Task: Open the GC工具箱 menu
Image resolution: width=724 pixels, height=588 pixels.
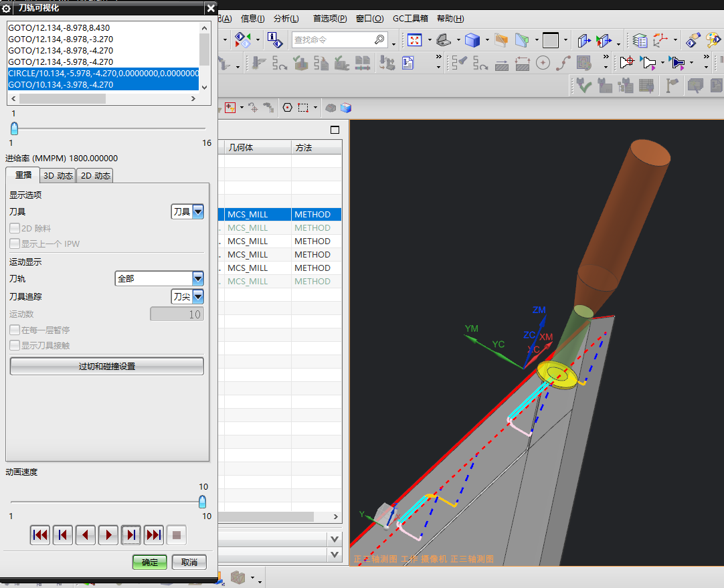Action: click(410, 19)
